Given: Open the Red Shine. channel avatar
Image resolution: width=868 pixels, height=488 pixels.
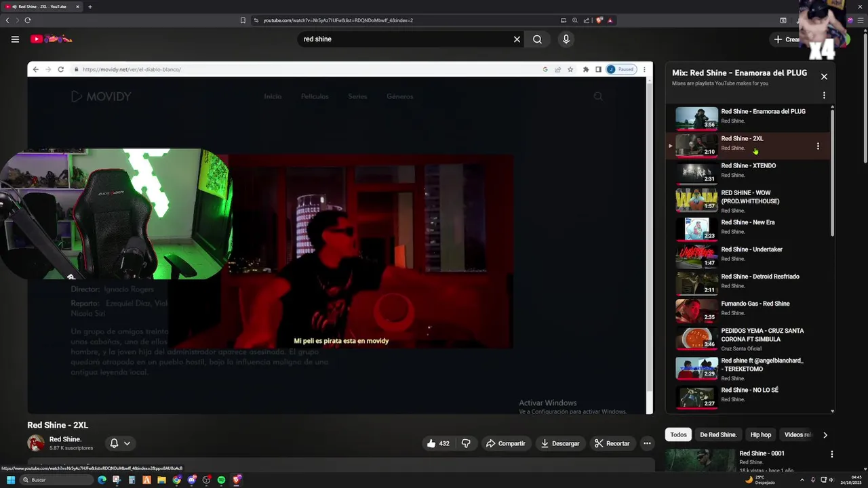Looking at the screenshot, I should (36, 443).
